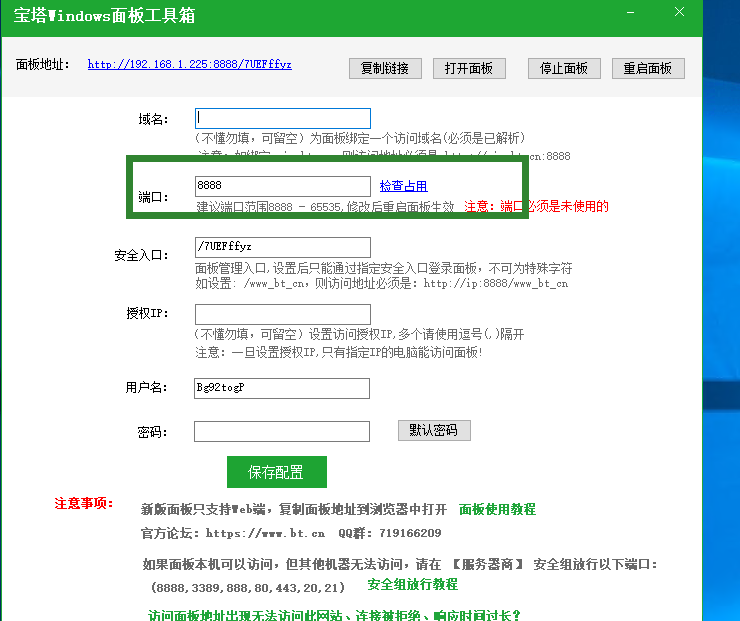Click the 面板地址 label
The image size is (740, 621).
[x=42, y=64]
